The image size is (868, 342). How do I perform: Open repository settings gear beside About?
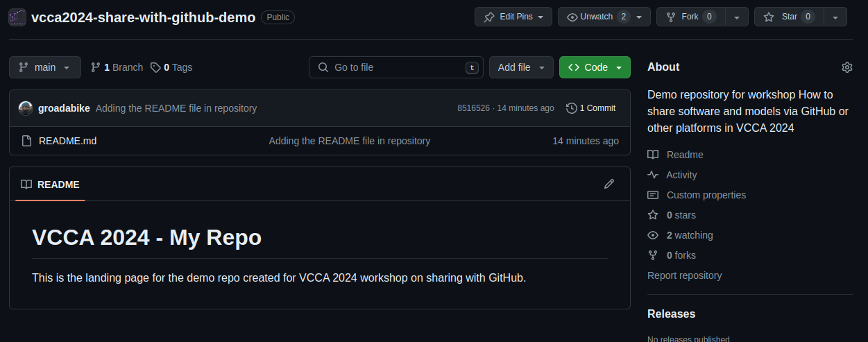pos(846,67)
